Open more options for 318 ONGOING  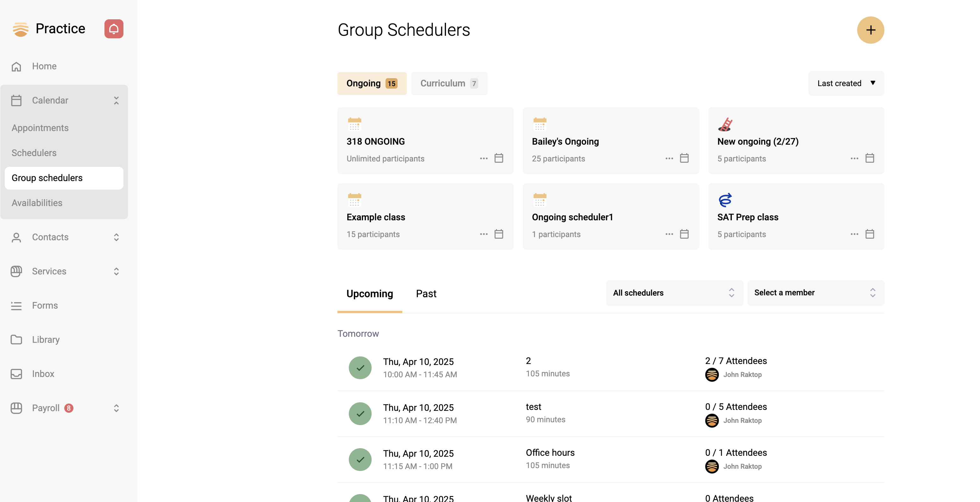(484, 158)
